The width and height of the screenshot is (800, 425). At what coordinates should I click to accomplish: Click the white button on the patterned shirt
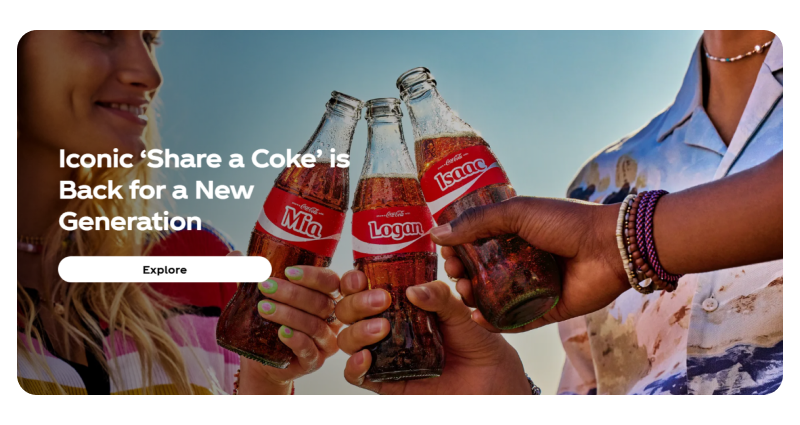[709, 304]
